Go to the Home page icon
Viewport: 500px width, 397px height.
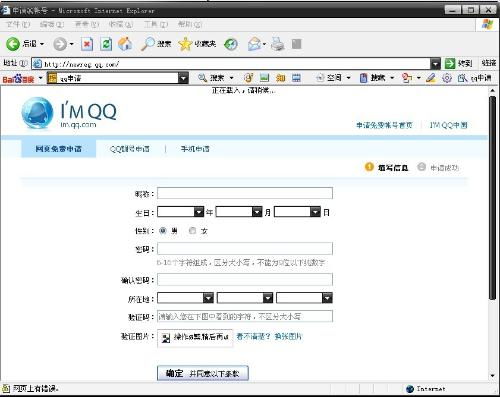[x=125, y=44]
